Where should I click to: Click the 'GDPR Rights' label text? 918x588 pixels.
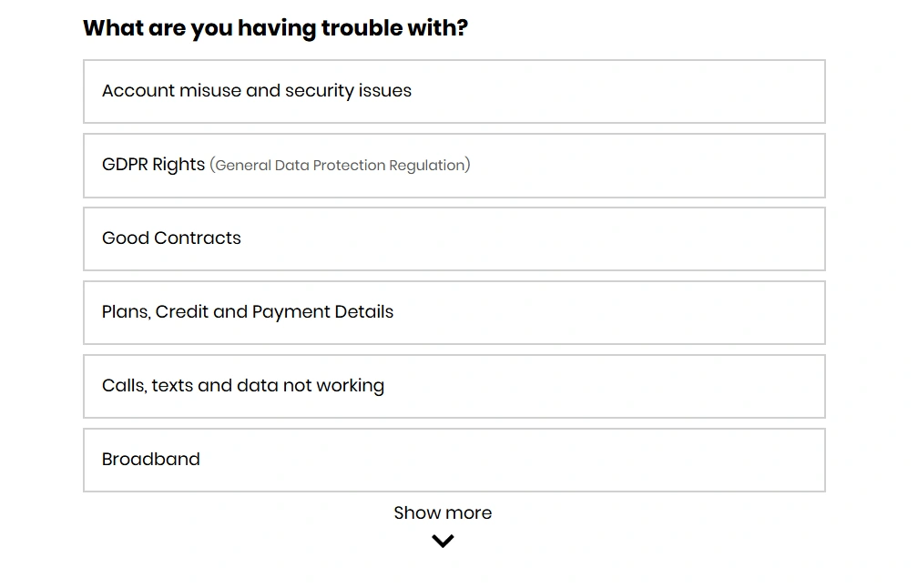[153, 165]
